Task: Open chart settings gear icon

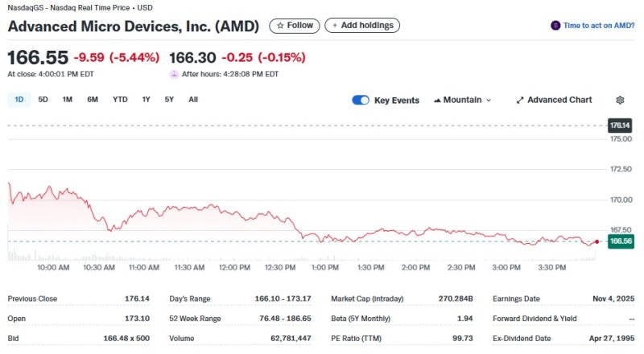Action: (620, 100)
